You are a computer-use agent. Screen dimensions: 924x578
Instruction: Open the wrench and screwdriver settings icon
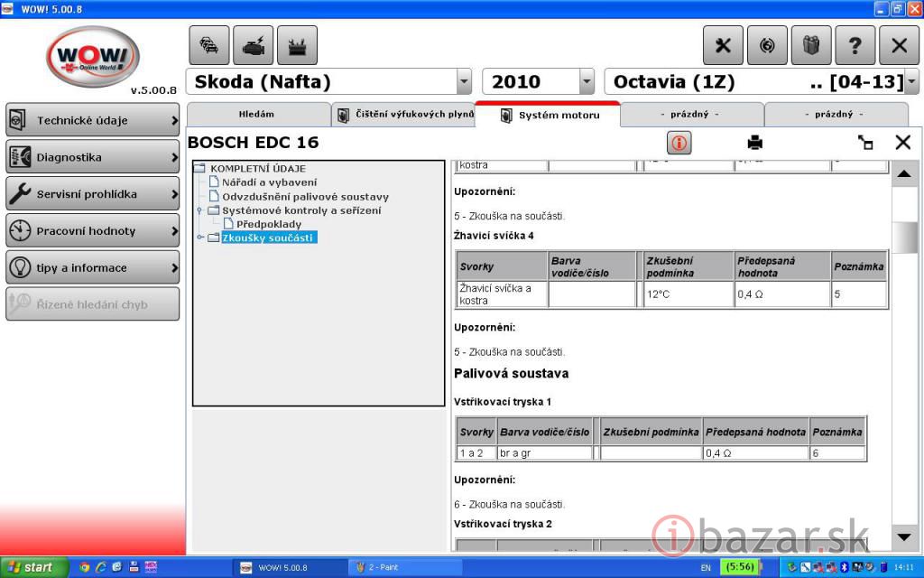click(723, 45)
